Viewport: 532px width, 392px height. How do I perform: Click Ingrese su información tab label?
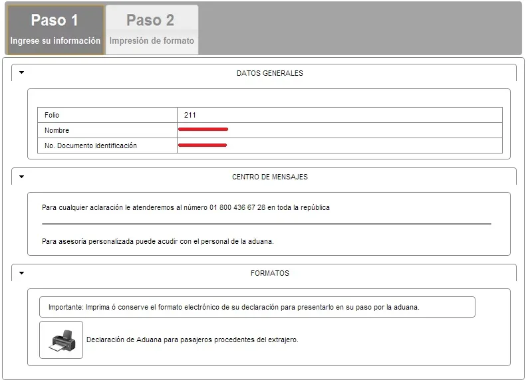(55, 41)
